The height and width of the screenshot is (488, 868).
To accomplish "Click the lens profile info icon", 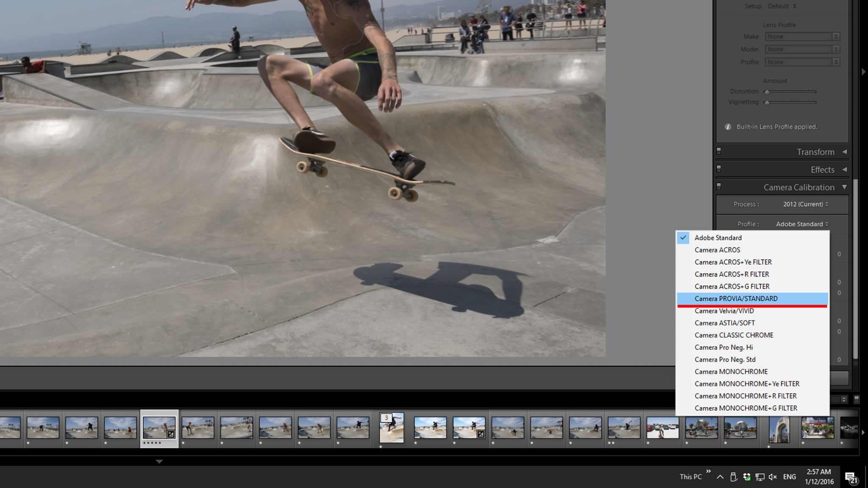I will click(x=728, y=127).
